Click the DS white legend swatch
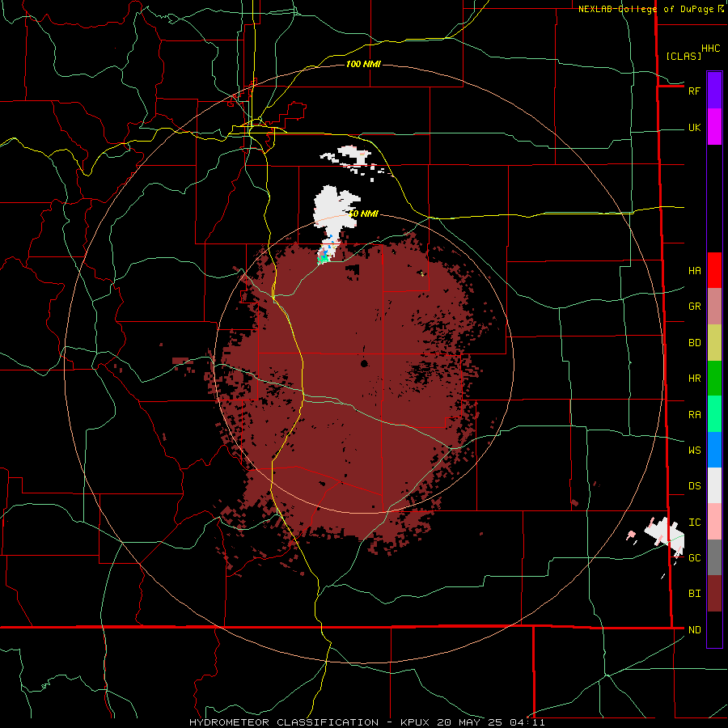The height and width of the screenshot is (728, 728). 714,485
